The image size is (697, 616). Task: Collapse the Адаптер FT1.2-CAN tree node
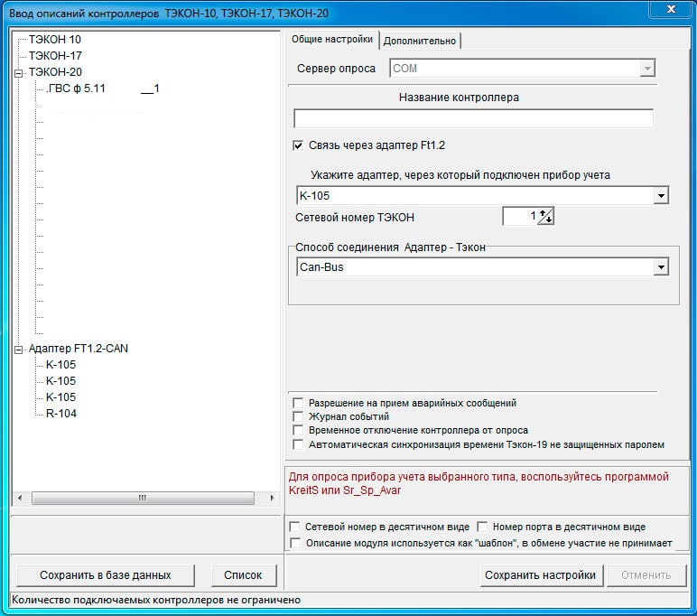pyautogui.click(x=17, y=350)
